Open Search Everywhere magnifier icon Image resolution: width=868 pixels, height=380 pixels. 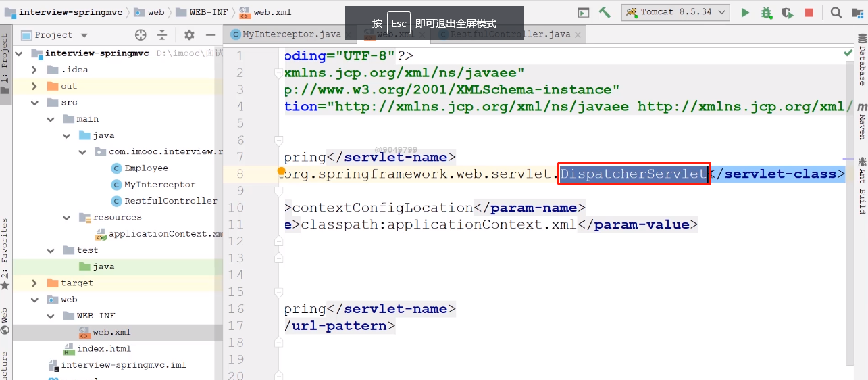click(x=836, y=12)
